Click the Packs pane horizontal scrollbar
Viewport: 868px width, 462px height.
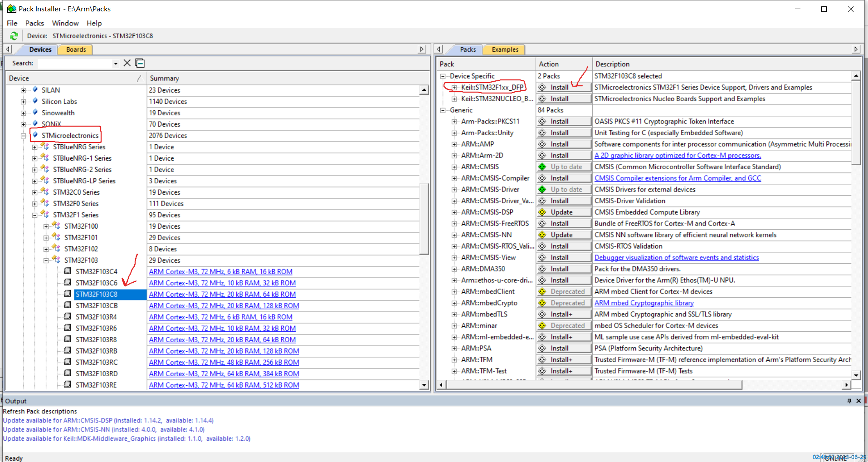pos(594,385)
